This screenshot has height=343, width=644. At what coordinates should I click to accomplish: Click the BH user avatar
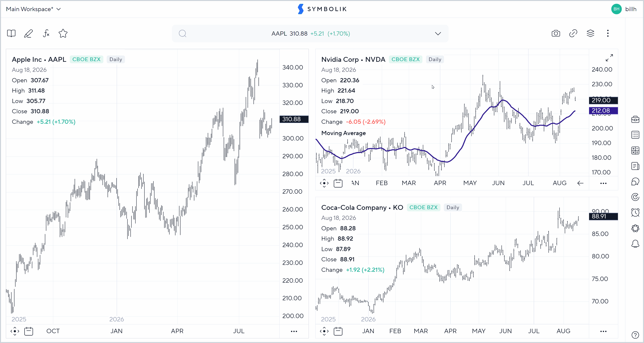[617, 9]
